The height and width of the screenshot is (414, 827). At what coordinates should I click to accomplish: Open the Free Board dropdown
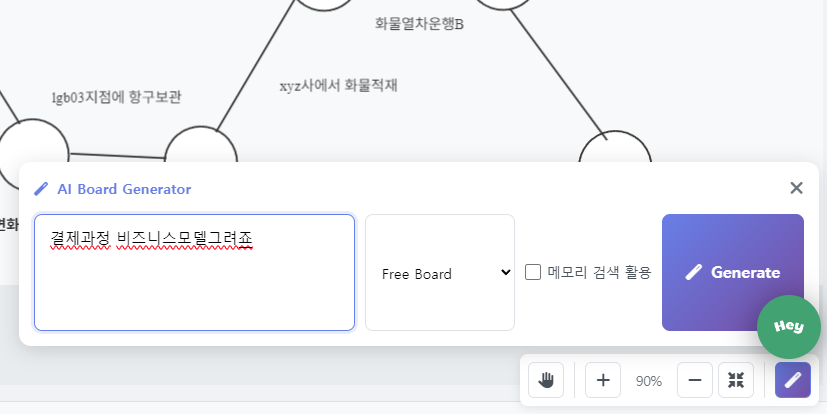tap(440, 273)
